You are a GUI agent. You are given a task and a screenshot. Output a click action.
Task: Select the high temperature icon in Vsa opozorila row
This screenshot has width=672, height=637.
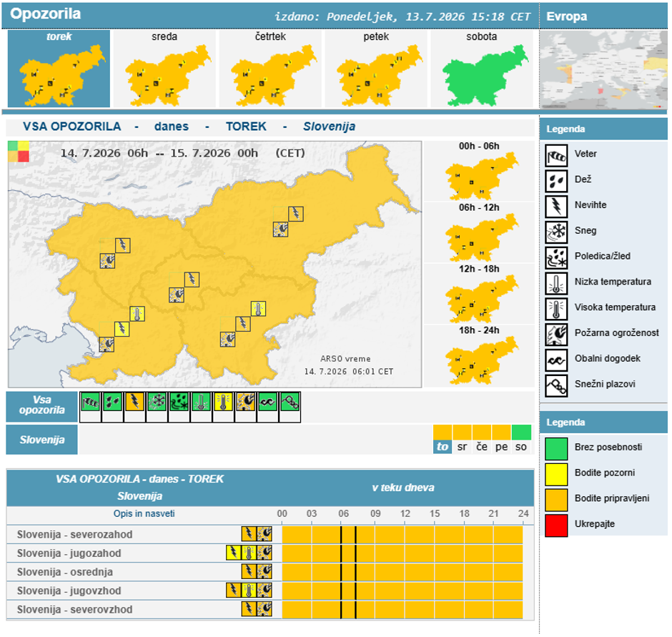click(x=223, y=402)
